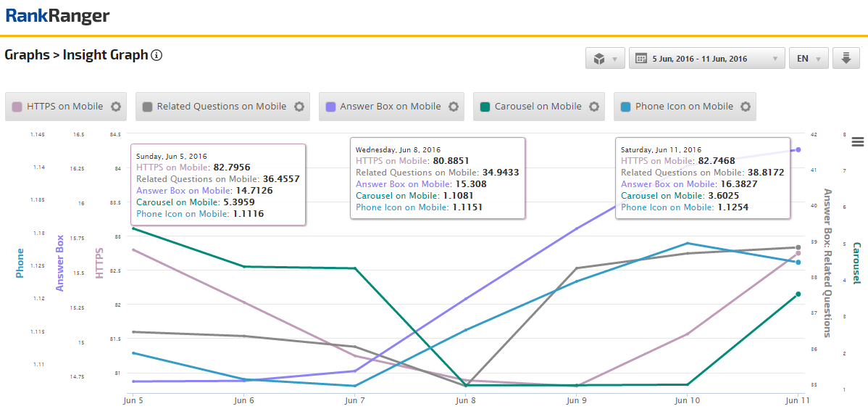Toggle HTTPS on Mobile series visibility

point(64,107)
